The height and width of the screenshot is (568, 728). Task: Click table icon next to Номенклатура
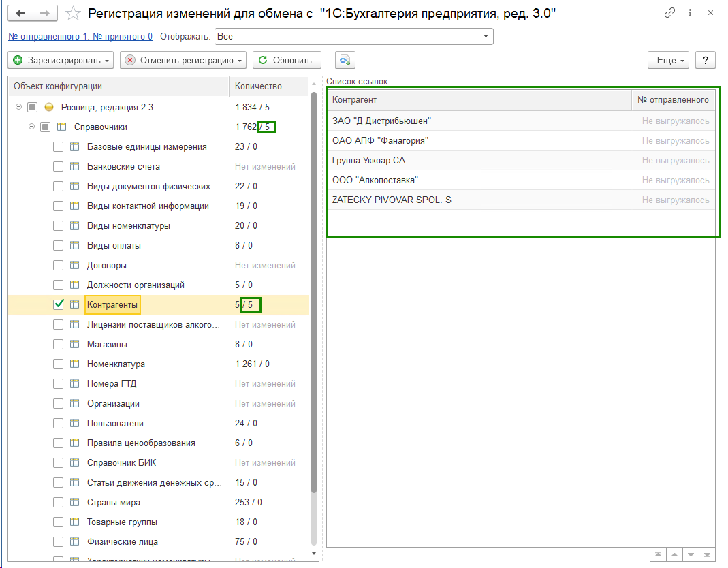75,364
